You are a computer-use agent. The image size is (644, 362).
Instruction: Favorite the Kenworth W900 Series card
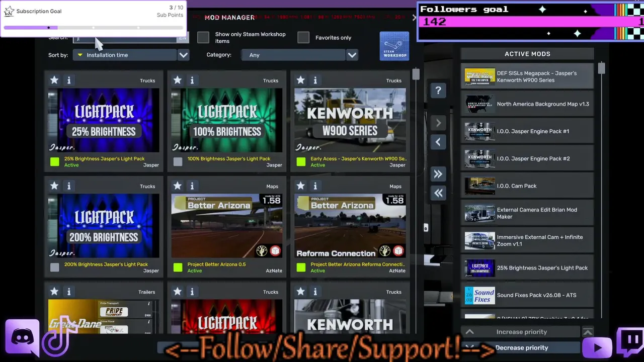(x=301, y=80)
